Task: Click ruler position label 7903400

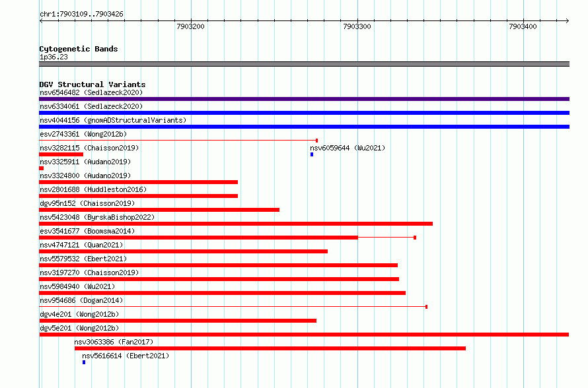Action: click(x=523, y=26)
